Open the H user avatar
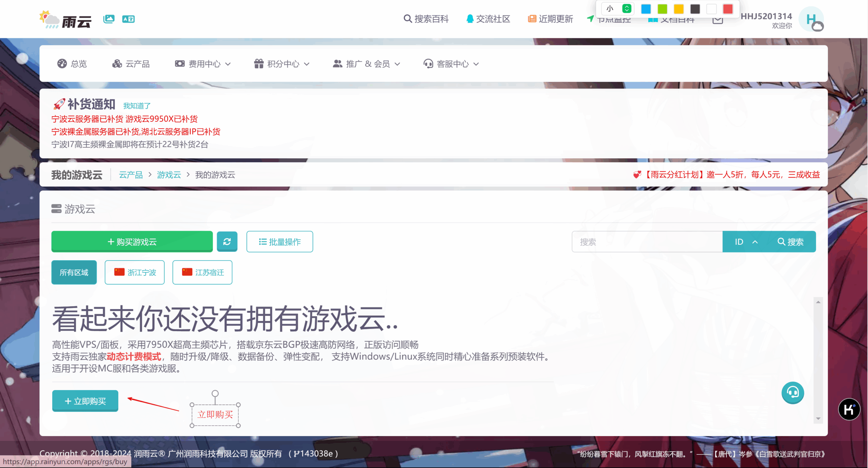 [811, 19]
